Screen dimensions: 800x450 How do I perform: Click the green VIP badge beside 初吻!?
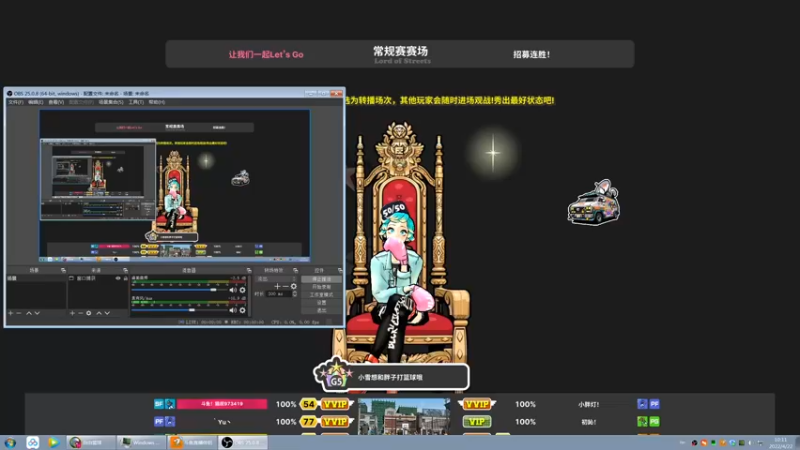pyautogui.click(x=477, y=422)
